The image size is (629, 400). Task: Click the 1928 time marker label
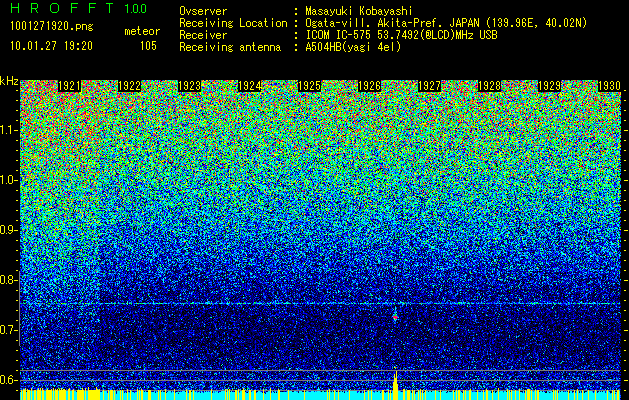489,86
